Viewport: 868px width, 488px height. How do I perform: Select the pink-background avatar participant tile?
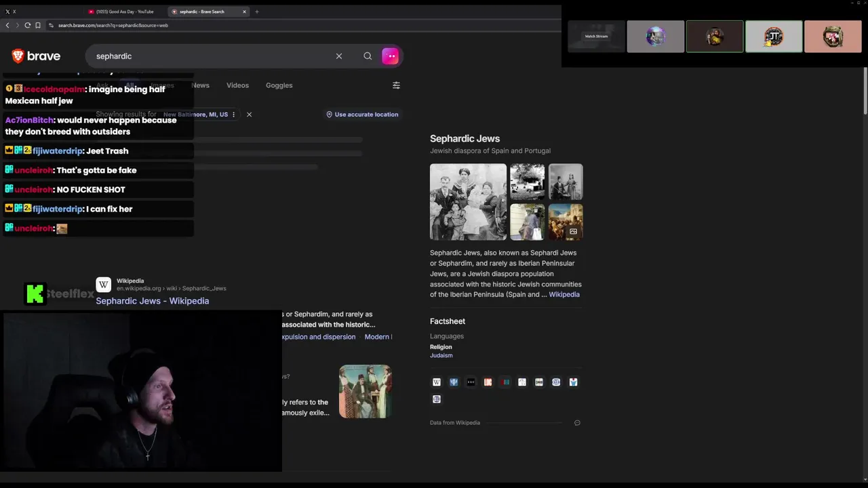(x=833, y=37)
